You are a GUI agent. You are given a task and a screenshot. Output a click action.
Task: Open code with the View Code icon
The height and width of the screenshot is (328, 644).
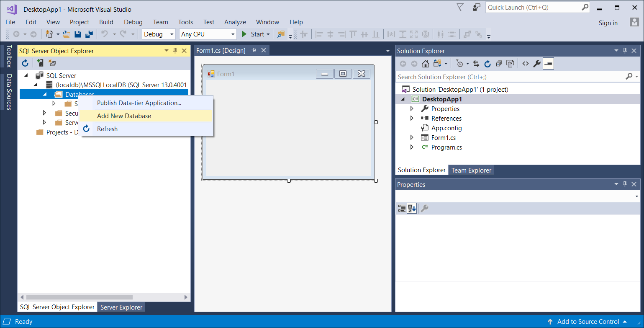click(x=526, y=63)
